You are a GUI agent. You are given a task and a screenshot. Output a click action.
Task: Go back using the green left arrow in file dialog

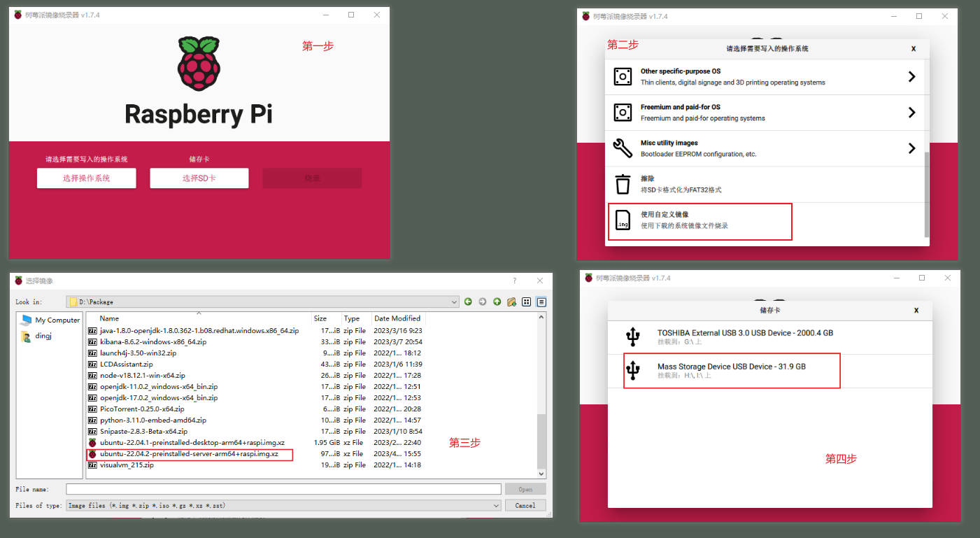468,302
